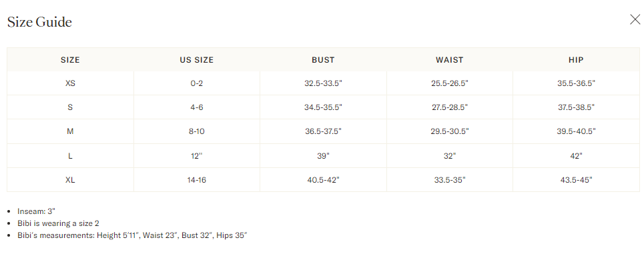Select the US SIZE column header

[x=197, y=60]
